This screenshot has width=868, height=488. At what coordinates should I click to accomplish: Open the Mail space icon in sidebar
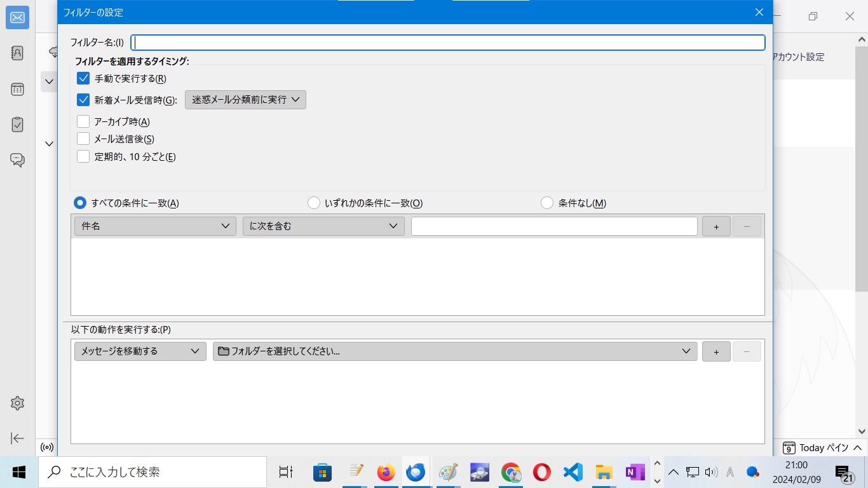point(17,18)
